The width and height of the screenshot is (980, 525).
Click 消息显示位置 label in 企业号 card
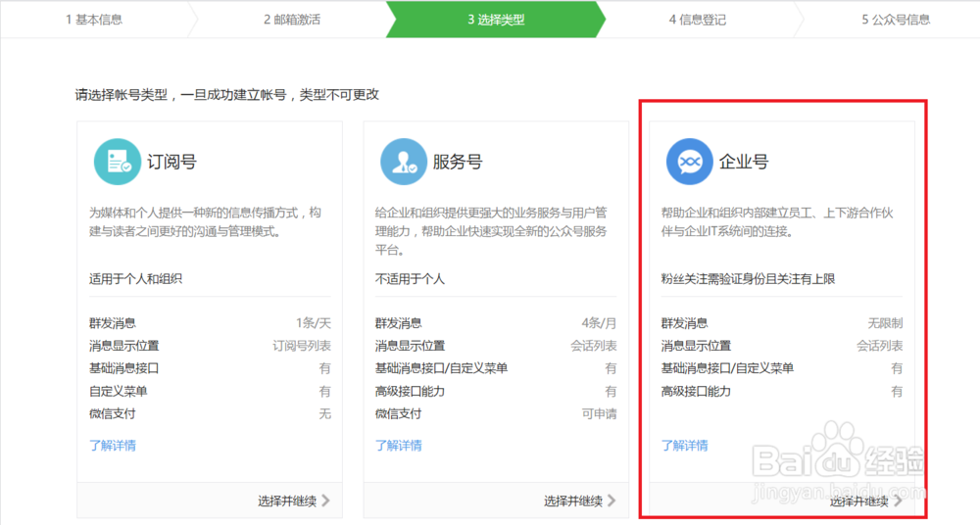pyautogui.click(x=696, y=346)
